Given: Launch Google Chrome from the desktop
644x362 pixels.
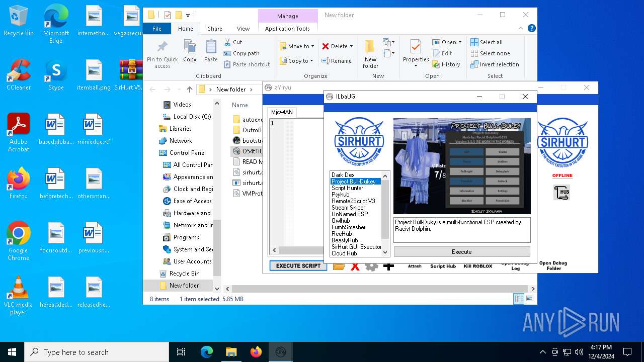Looking at the screenshot, I should 19,241.
